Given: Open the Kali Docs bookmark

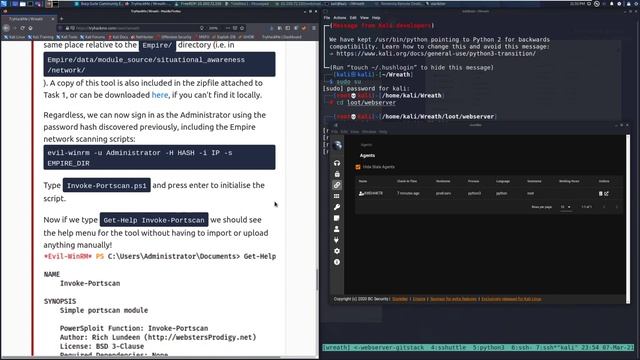Looking at the screenshot, I should [118, 37].
